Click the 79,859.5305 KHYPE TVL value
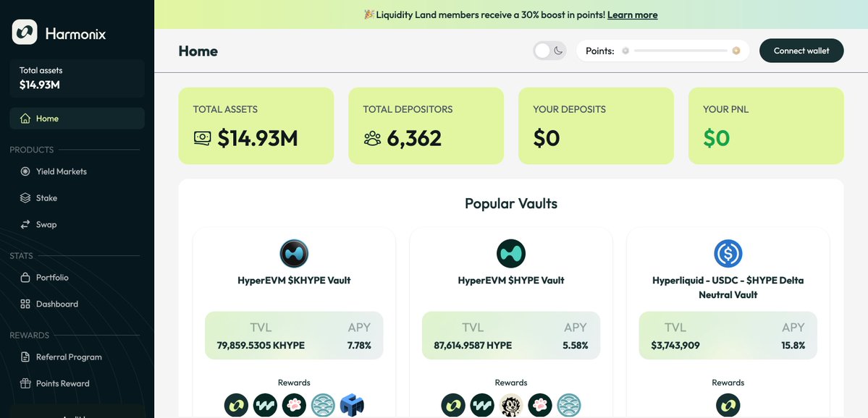The height and width of the screenshot is (418, 868). [x=261, y=346]
